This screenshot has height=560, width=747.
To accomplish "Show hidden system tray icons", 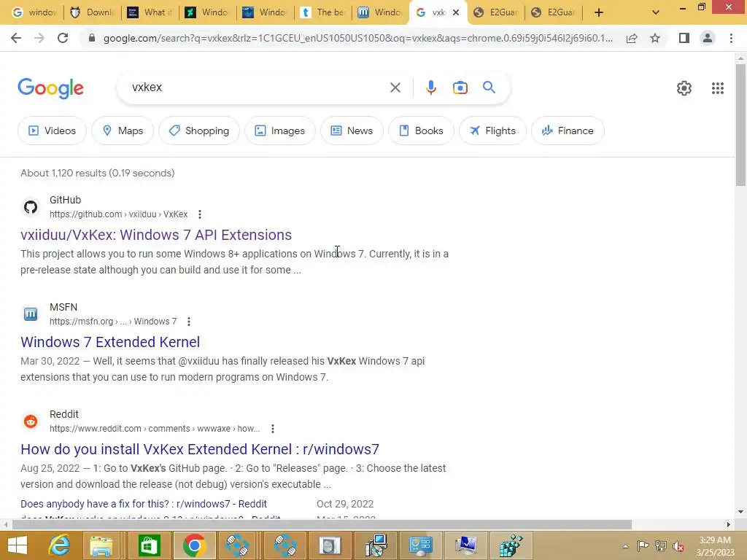I will (625, 546).
